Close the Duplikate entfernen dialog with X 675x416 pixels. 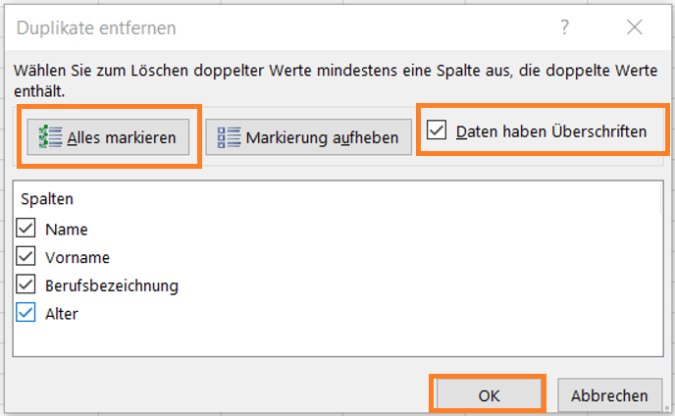tap(635, 28)
